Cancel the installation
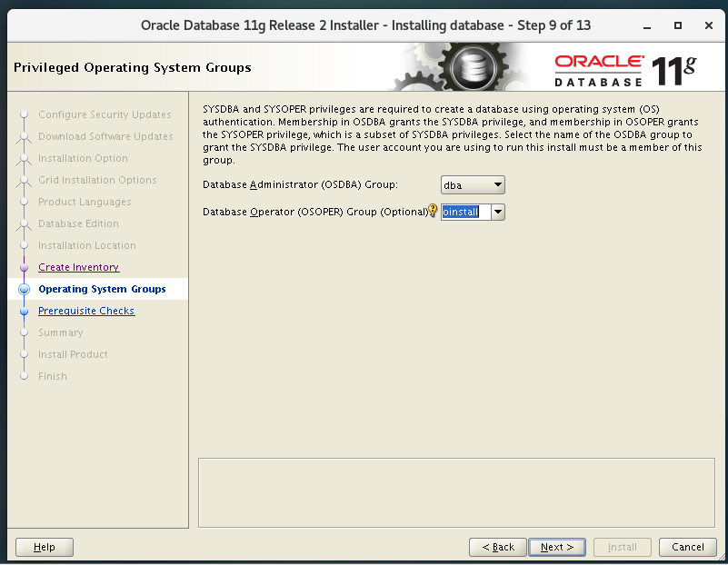The height and width of the screenshot is (565, 728). pos(687,548)
